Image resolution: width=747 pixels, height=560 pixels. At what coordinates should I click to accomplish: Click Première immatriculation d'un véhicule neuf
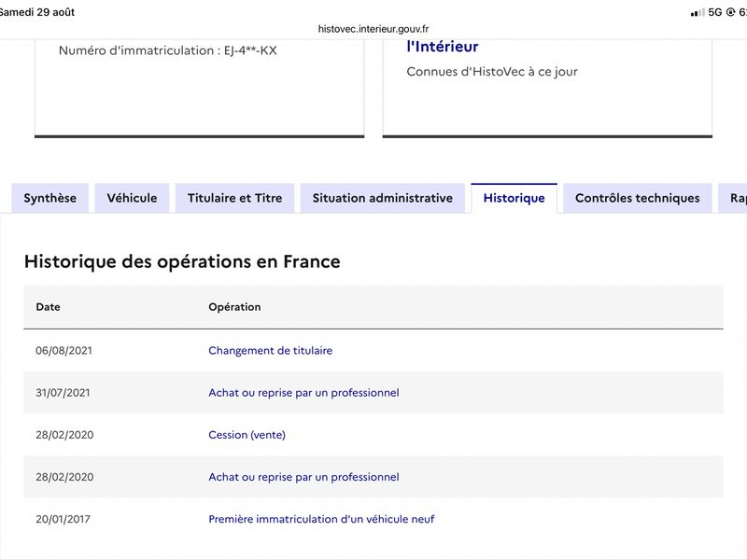coord(321,519)
